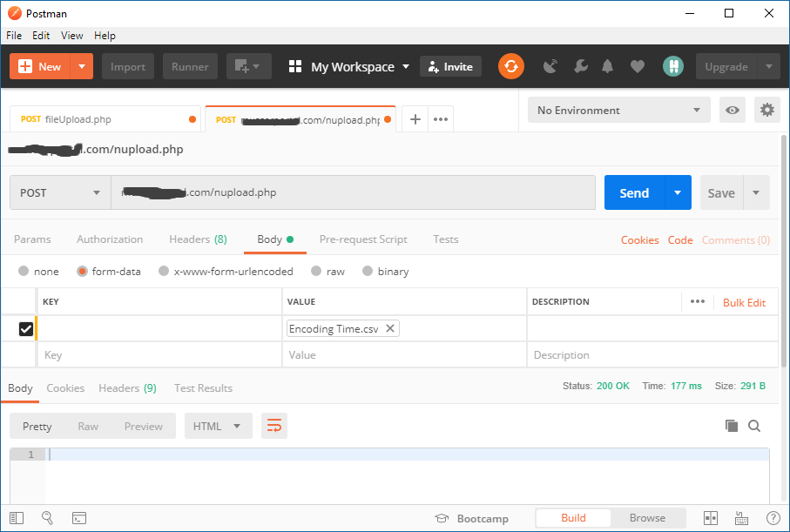
Task: Open form-data table column options ellipsis
Action: 698,301
